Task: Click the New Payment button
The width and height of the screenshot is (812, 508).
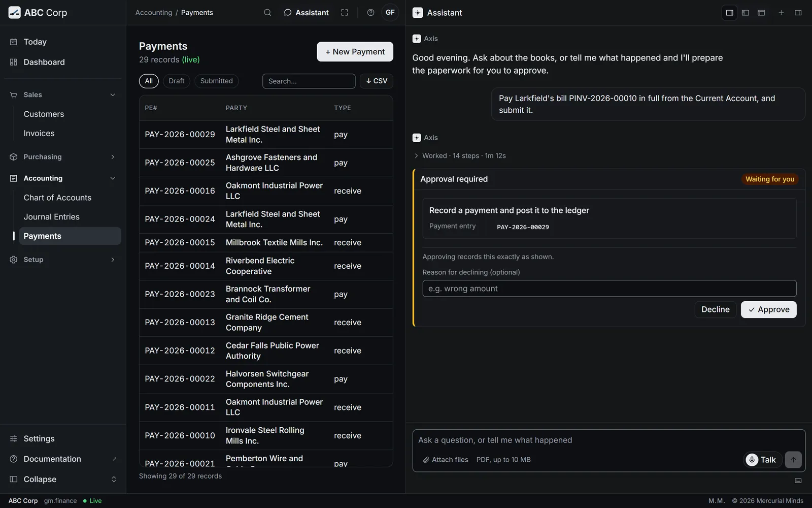Action: tap(355, 52)
